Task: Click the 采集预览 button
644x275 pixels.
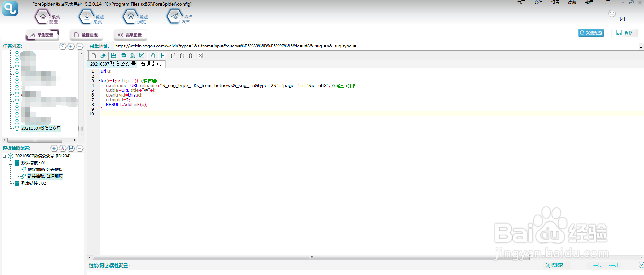Action: pos(591,33)
